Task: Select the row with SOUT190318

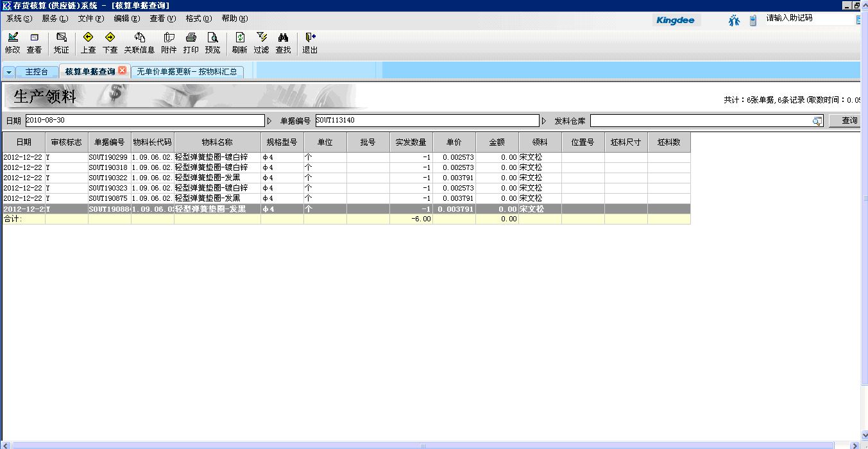Action: [346, 167]
